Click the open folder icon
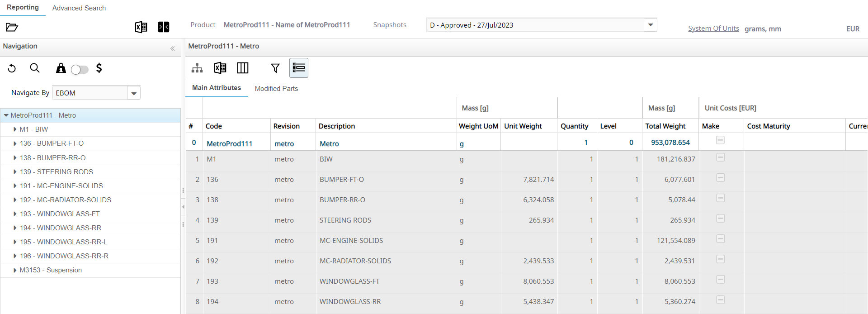Image resolution: width=868 pixels, height=314 pixels. point(12,27)
